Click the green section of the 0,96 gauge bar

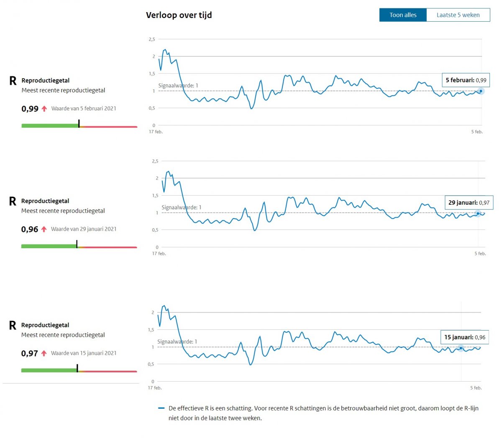pyautogui.click(x=48, y=247)
